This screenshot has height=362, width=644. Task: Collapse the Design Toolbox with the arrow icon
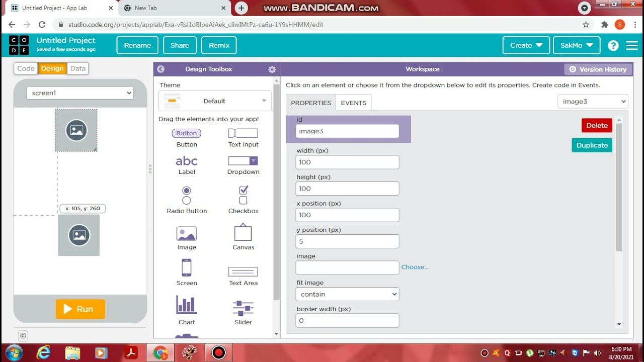pyautogui.click(x=160, y=69)
